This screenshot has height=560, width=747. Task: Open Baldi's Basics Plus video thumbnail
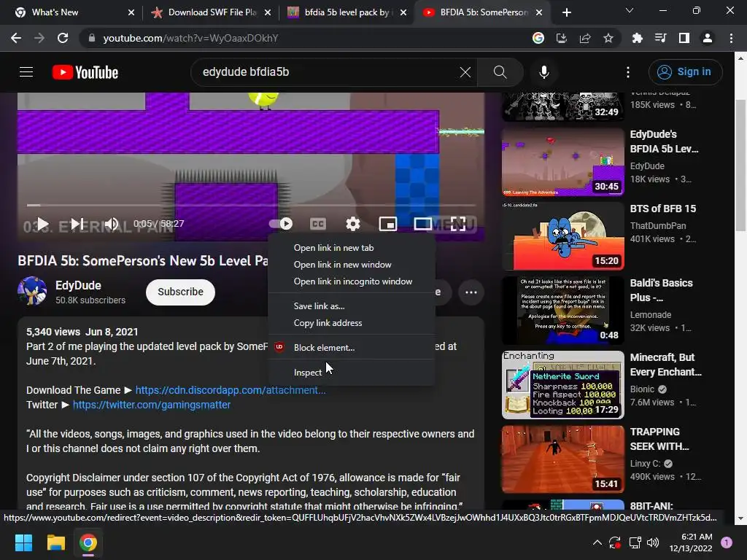pyautogui.click(x=562, y=311)
